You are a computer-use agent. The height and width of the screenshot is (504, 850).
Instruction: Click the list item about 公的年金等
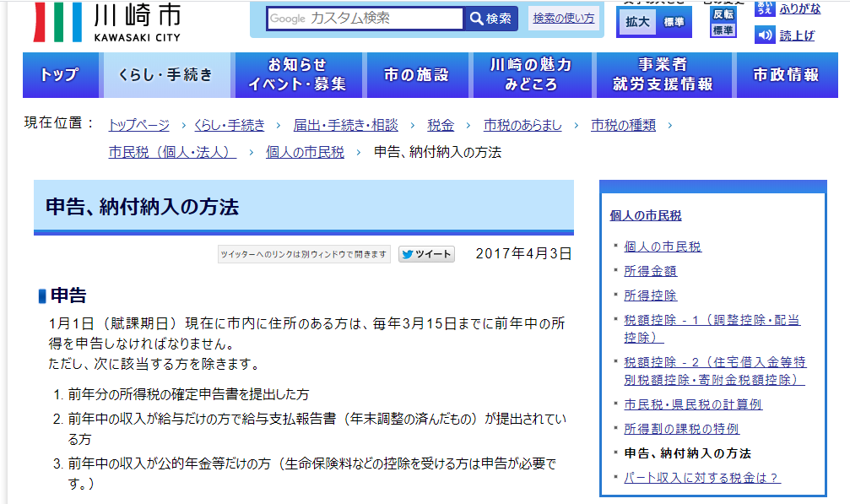(311, 473)
